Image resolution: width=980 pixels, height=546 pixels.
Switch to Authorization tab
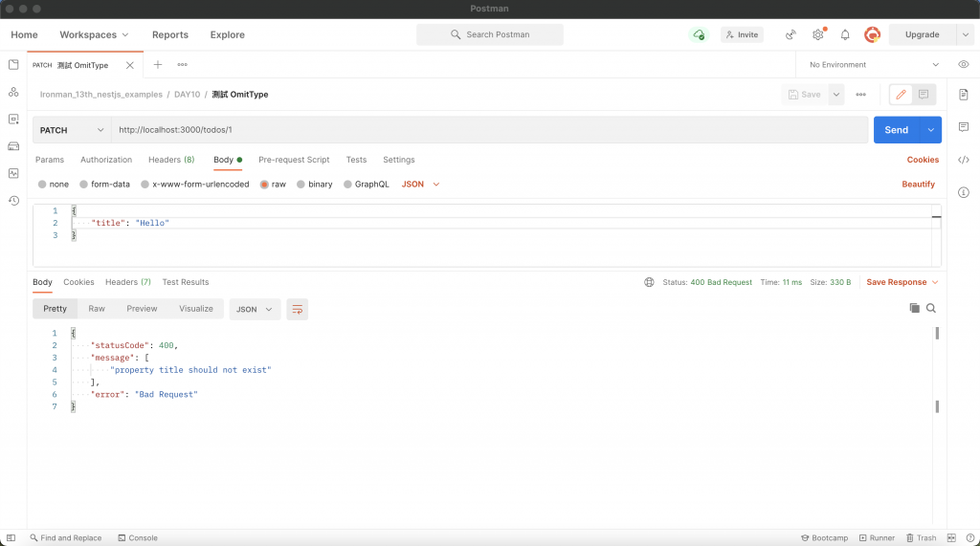tap(106, 160)
